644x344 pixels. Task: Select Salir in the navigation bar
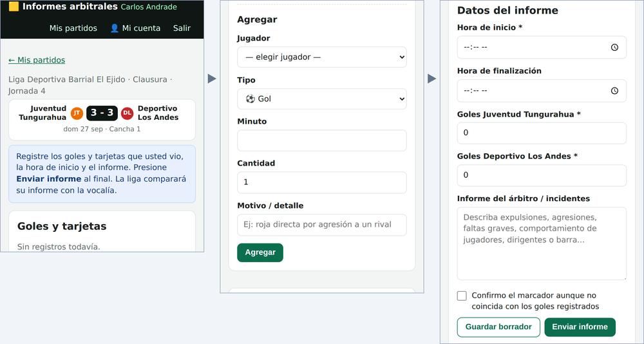(182, 28)
